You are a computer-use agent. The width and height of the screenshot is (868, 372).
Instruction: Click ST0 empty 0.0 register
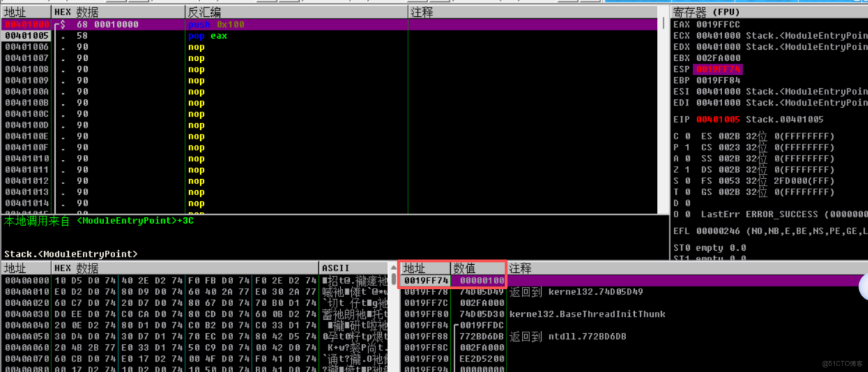tap(710, 248)
